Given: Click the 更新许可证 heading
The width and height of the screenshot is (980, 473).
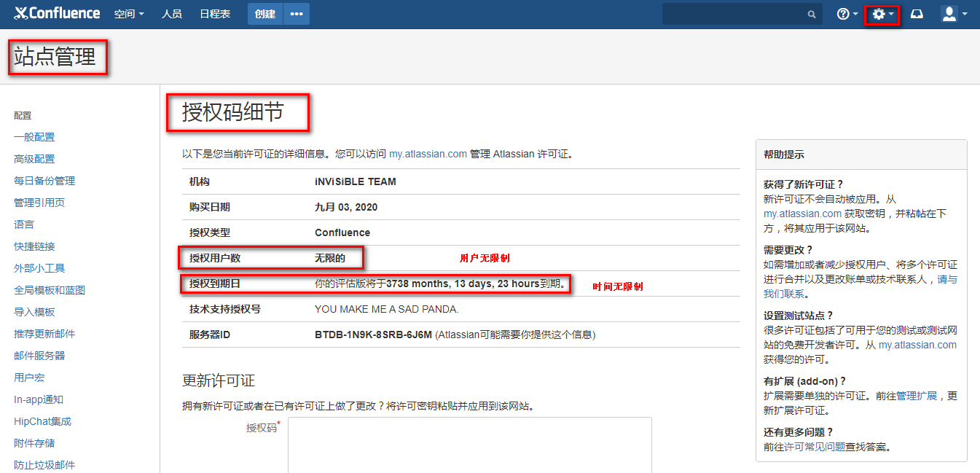Looking at the screenshot, I should coord(219,380).
